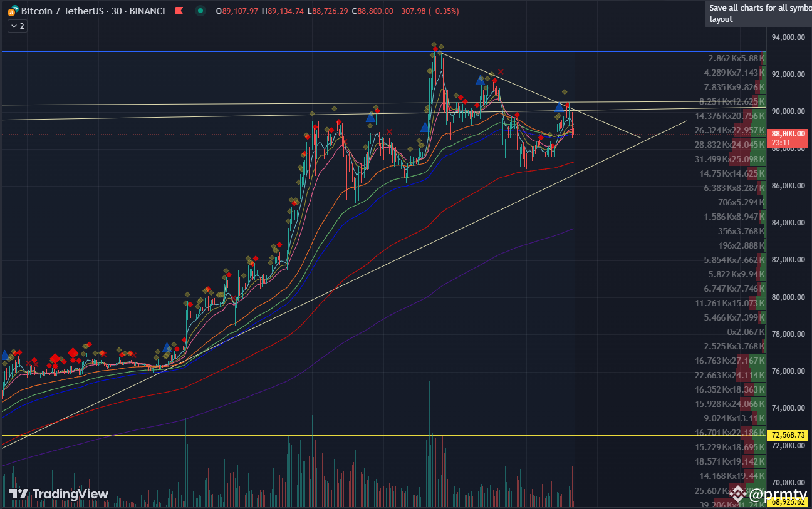Image resolution: width=812 pixels, height=509 pixels.
Task: Click the volume profile row 31.499Kx25.098K
Action: coord(729,159)
